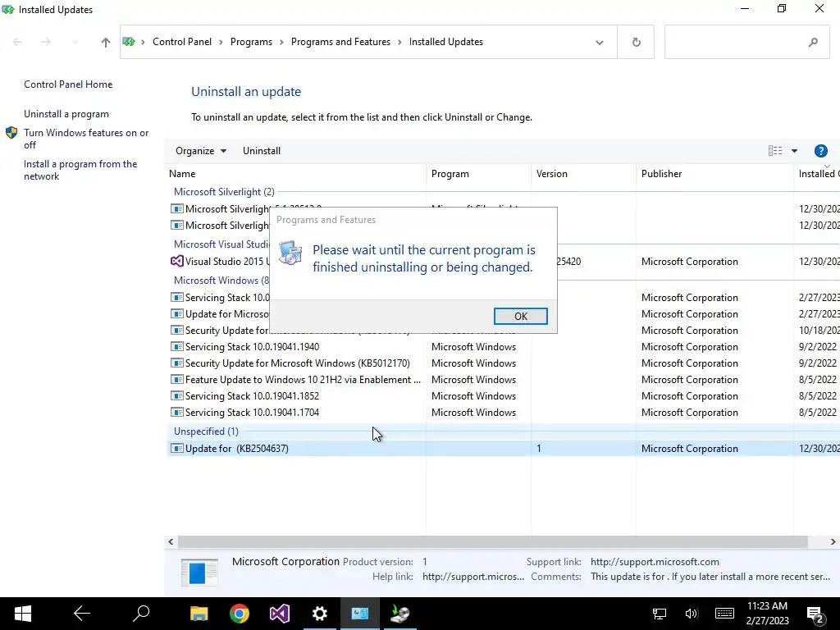Screen dimensions: 840x630
Task: Open the Windows Start menu
Action: (x=22, y=614)
